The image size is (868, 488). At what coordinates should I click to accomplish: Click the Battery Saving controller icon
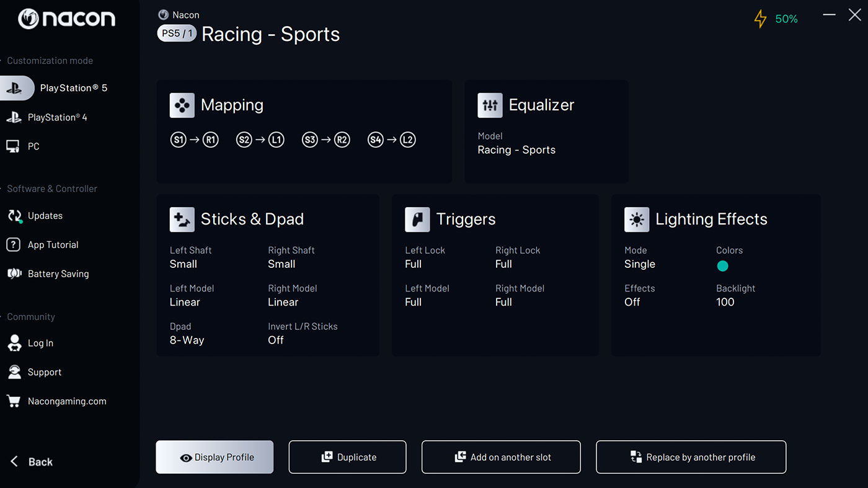tap(14, 273)
